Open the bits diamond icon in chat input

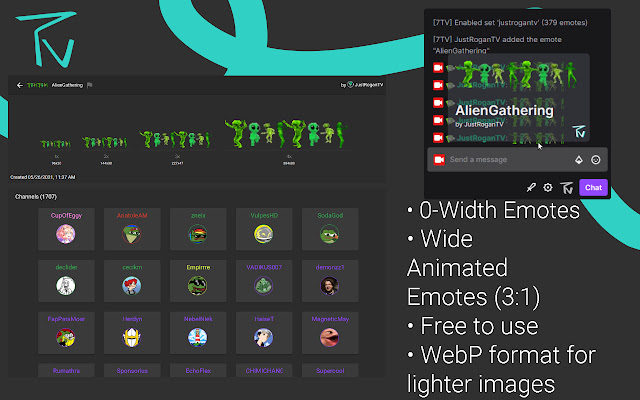pos(579,160)
